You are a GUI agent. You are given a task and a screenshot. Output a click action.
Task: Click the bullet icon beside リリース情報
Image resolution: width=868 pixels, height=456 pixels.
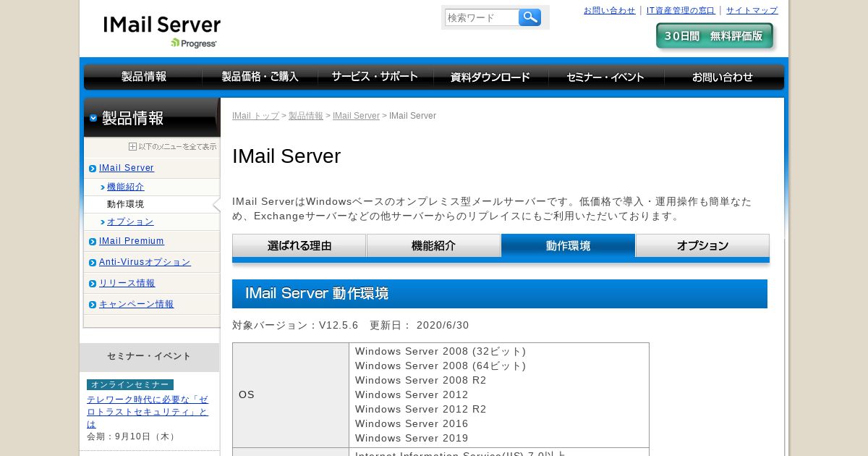tap(93, 284)
